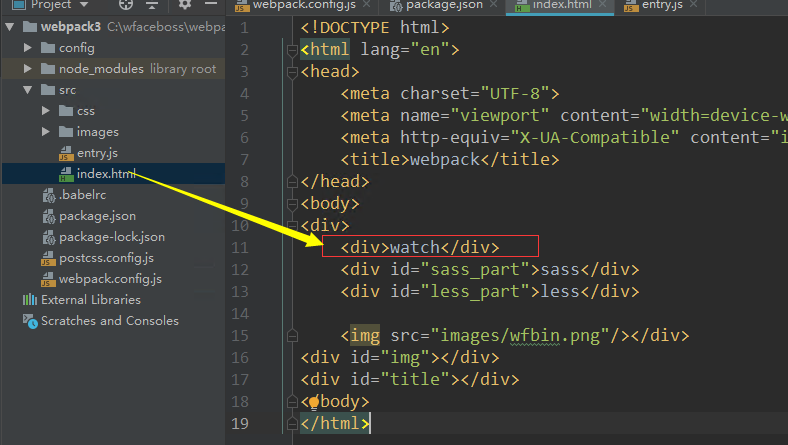Click the intention lightbulb on line 18
This screenshot has height=445, width=788.
pyautogui.click(x=314, y=402)
